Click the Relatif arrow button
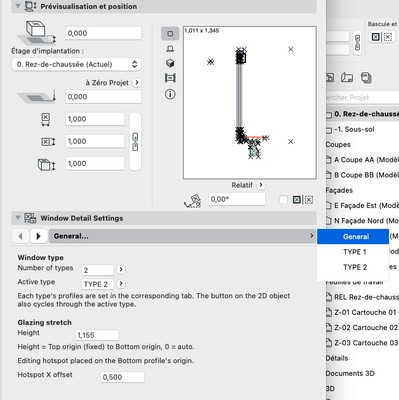The height and width of the screenshot is (400, 399). [x=261, y=185]
